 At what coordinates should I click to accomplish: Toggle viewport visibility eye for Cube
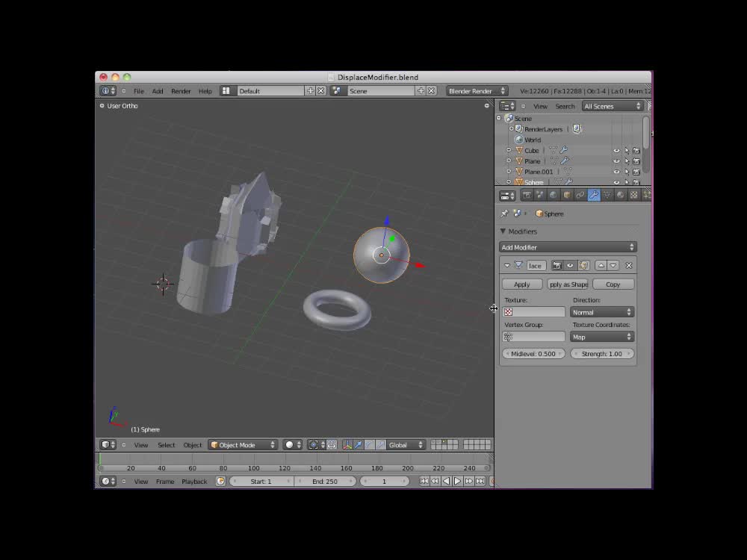tap(616, 151)
